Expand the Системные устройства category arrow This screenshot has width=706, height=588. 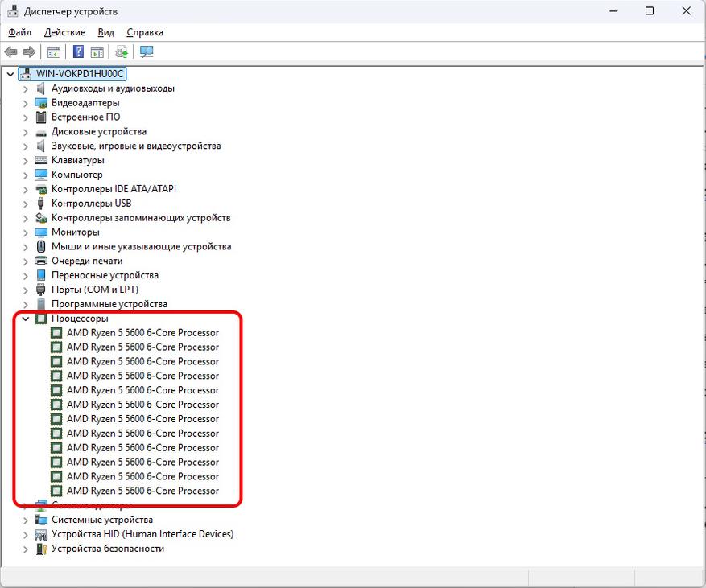tap(26, 520)
